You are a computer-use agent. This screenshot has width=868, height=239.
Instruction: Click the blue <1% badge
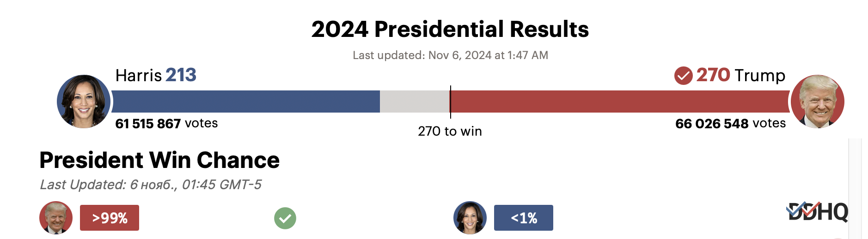[x=523, y=218]
